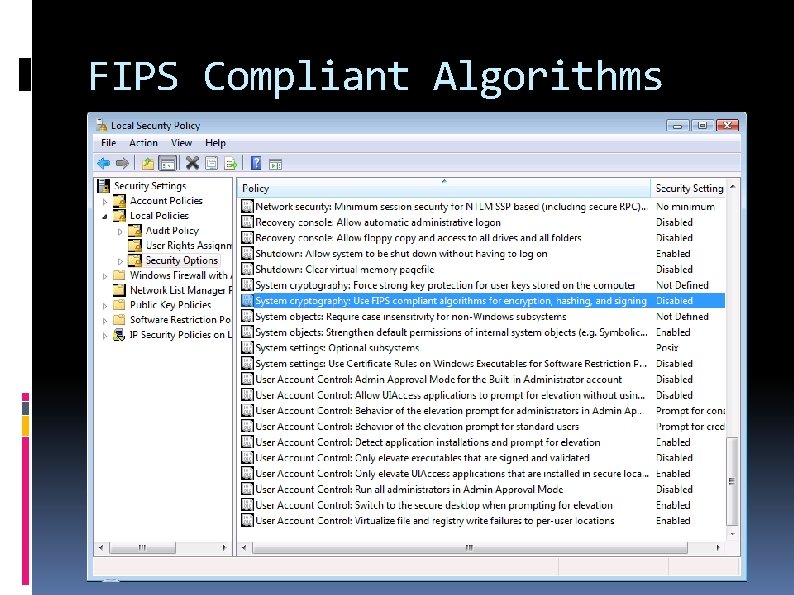This screenshot has height=595, width=794.
Task: Click the policy list scroll down arrow
Action: 732,534
